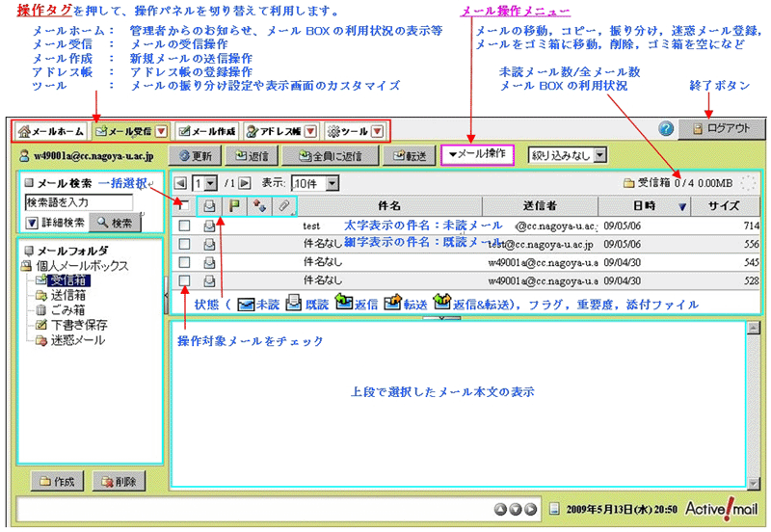Click the help question mark icon

click(665, 128)
